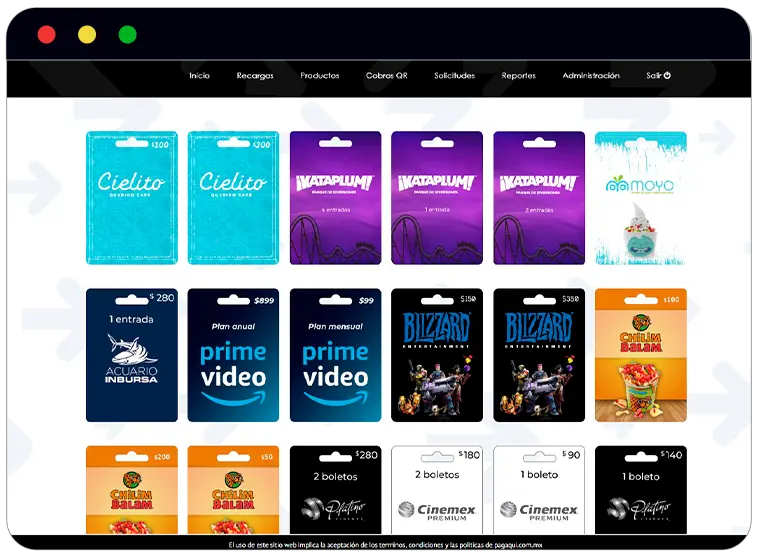Select Prime Video Plan mensual $99
Image resolution: width=758 pixels, height=555 pixels.
[x=336, y=355]
